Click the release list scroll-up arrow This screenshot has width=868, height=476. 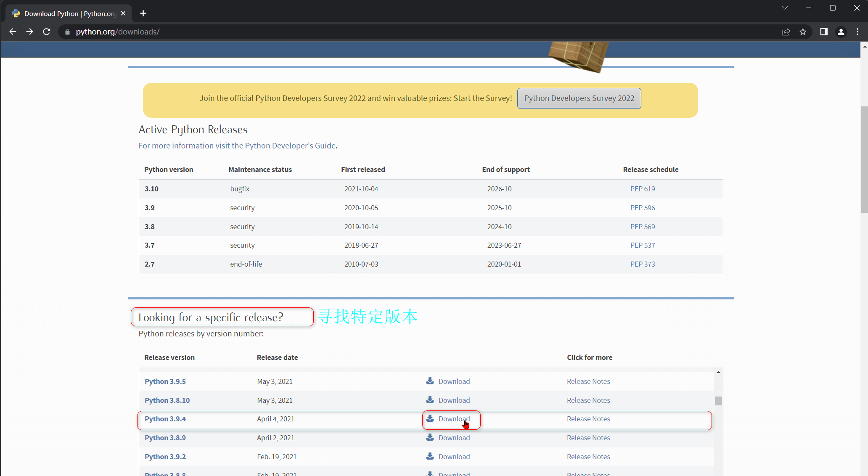coord(718,372)
